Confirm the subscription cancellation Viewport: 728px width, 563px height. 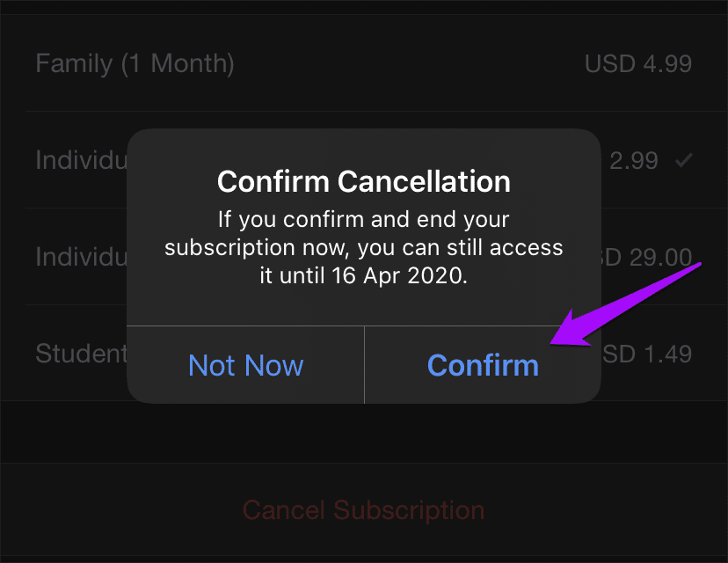click(483, 365)
